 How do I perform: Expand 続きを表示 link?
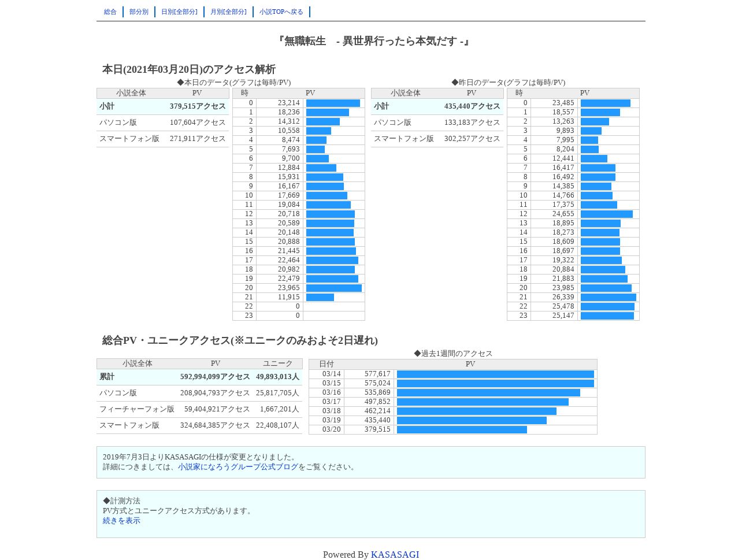[121, 521]
